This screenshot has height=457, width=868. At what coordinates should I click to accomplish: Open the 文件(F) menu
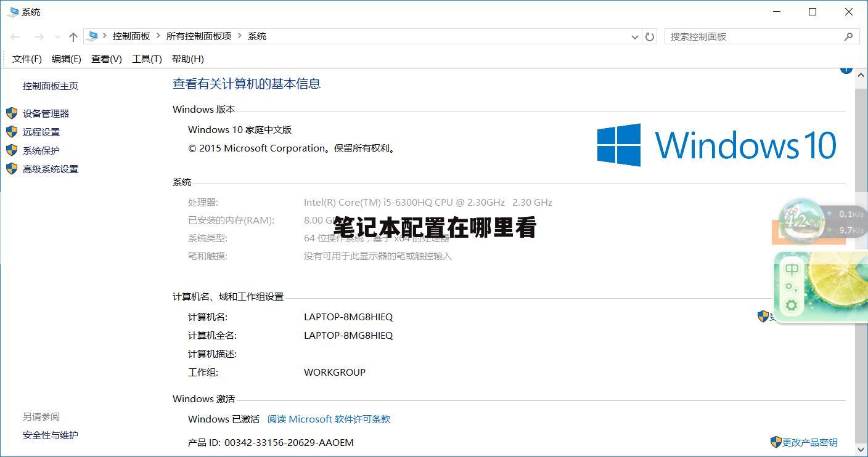pyautogui.click(x=27, y=59)
